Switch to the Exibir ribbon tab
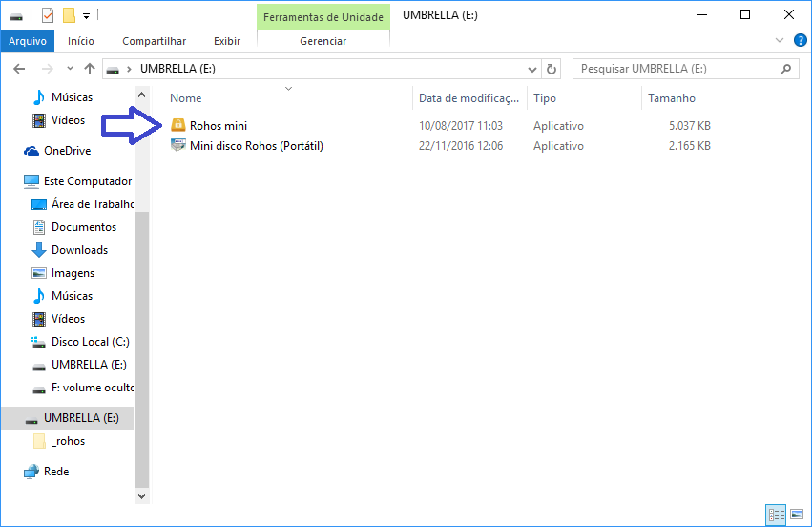 227,41
